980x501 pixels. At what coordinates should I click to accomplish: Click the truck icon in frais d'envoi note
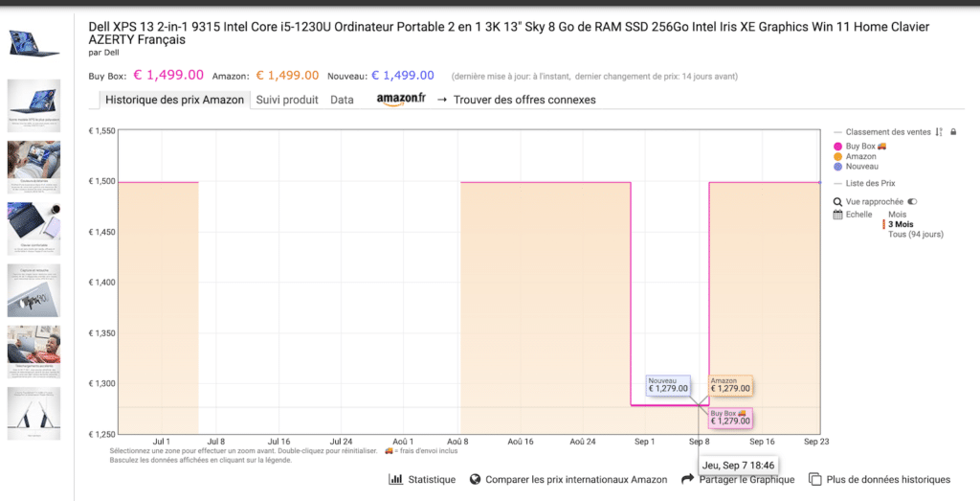(x=389, y=450)
